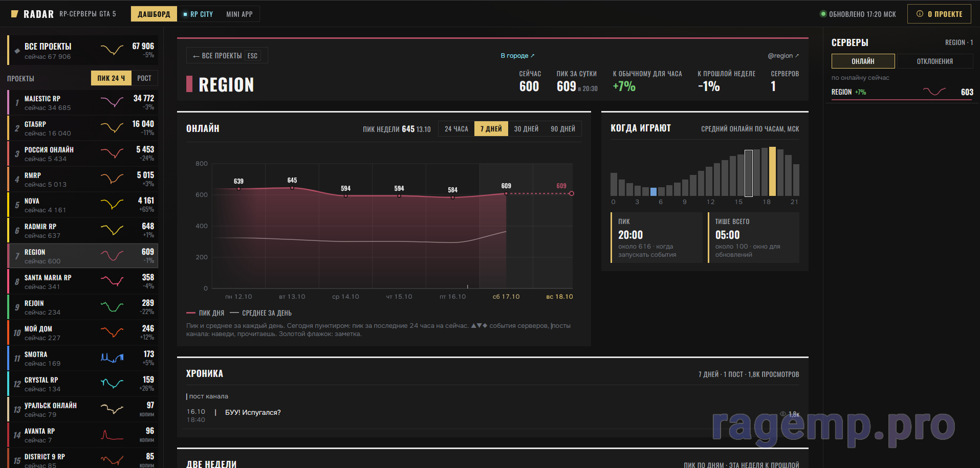
Task: Select the 24 часа chart range
Action: (x=456, y=128)
